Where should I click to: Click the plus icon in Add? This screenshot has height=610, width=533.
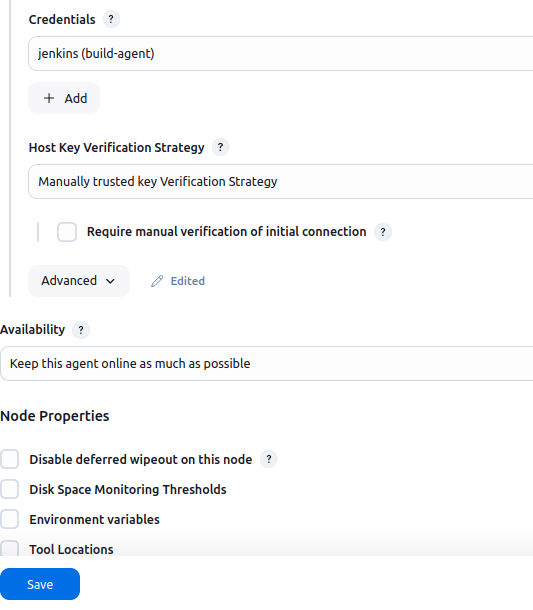[49, 98]
